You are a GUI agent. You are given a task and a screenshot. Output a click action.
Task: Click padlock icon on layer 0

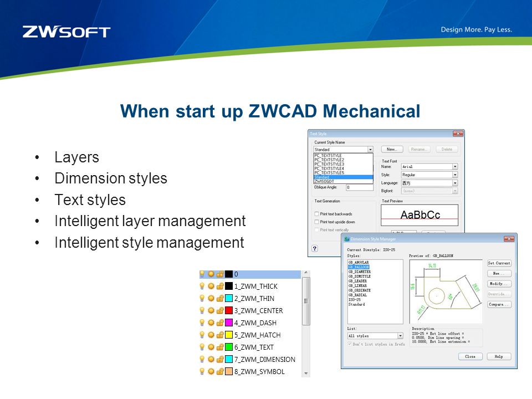click(220, 274)
